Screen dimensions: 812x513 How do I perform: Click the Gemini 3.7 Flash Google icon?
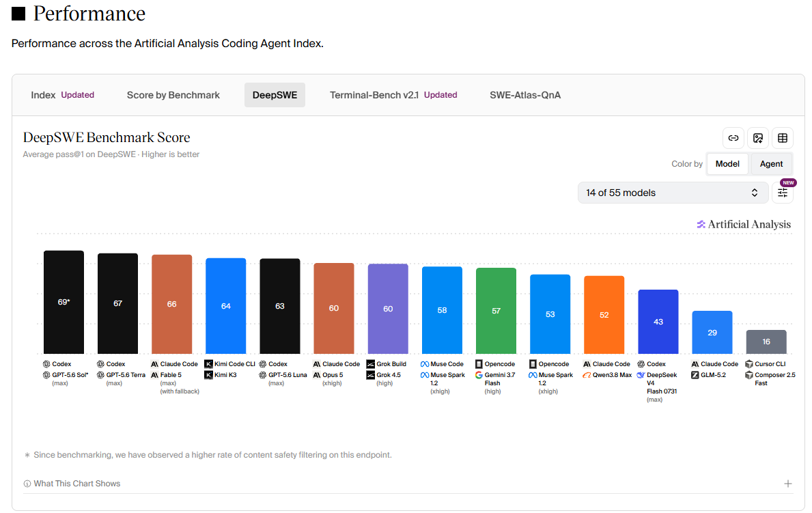(x=479, y=375)
